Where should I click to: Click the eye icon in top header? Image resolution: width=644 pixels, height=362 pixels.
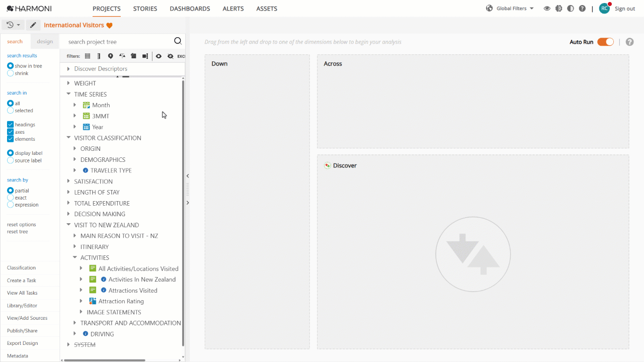point(547,9)
